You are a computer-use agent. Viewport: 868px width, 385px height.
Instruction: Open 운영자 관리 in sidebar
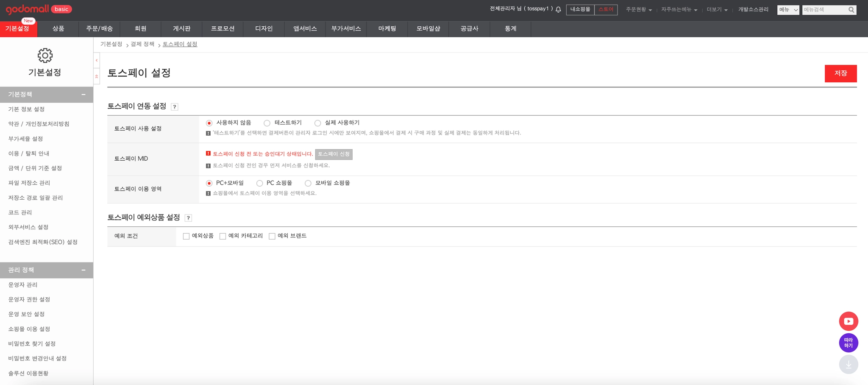(x=23, y=285)
